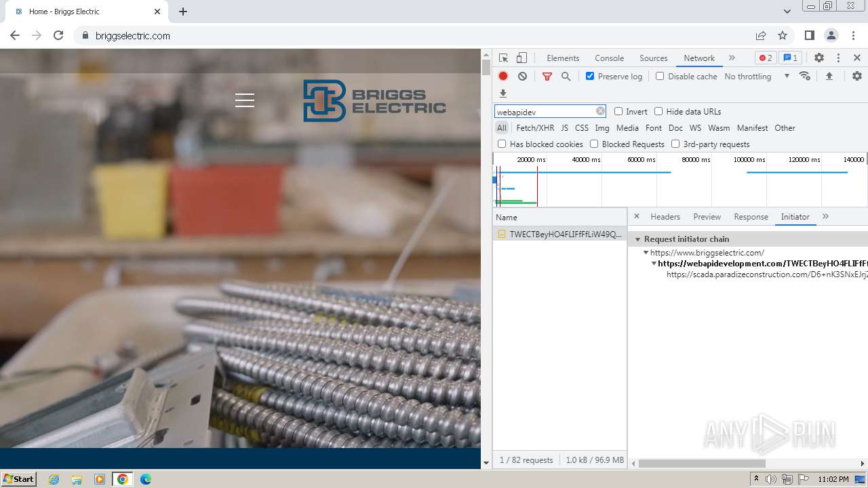Image resolution: width=868 pixels, height=488 pixels.
Task: Uncheck Preserve log
Action: (590, 76)
